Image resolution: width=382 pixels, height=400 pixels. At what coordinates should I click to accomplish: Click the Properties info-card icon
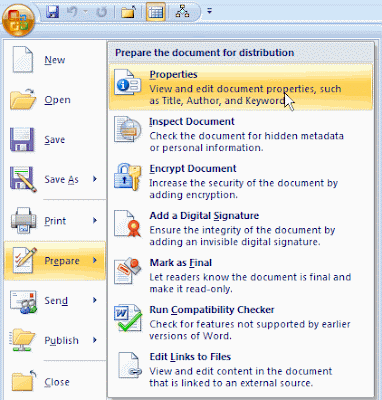point(127,82)
